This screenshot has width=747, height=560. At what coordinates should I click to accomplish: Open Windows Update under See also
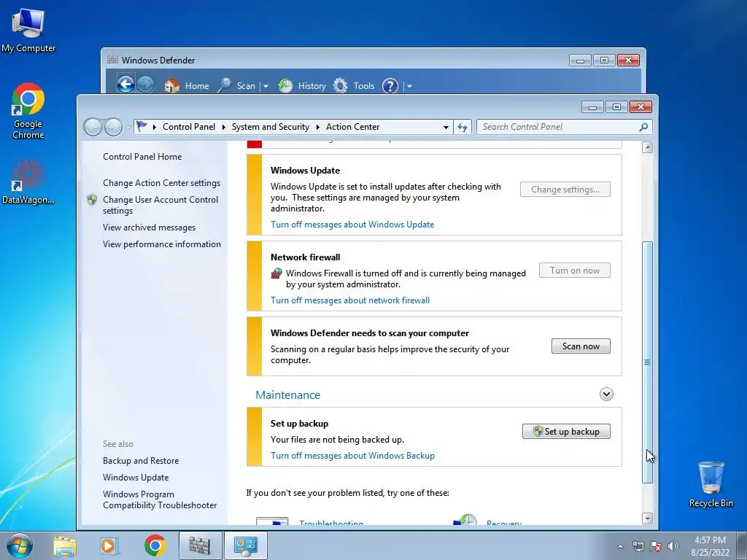click(136, 477)
